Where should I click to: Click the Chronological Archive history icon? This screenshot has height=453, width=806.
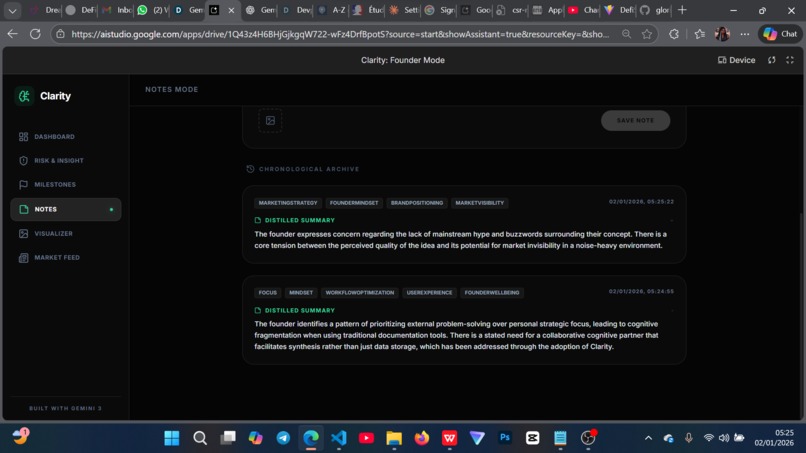250,169
